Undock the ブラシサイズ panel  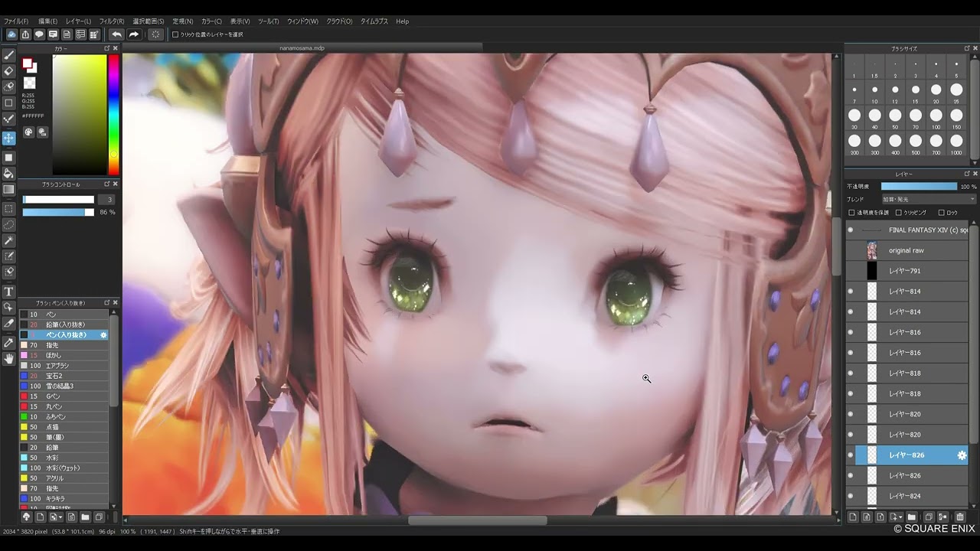[x=967, y=48]
